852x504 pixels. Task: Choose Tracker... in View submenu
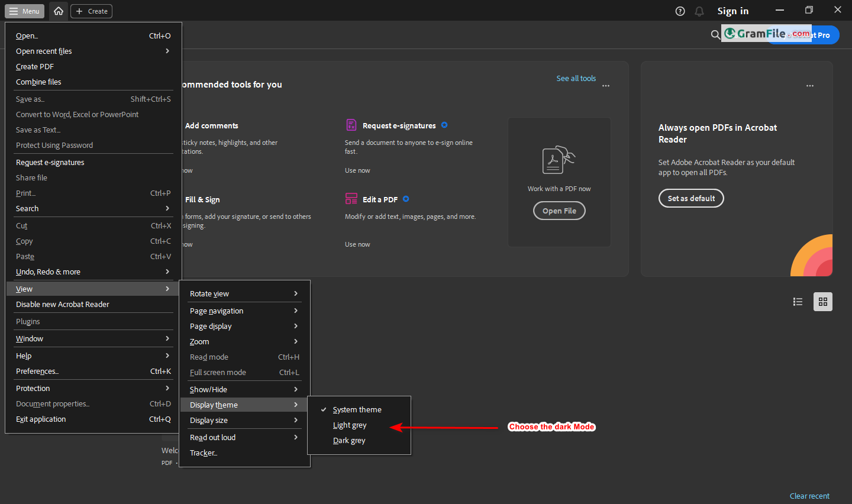click(x=244, y=453)
